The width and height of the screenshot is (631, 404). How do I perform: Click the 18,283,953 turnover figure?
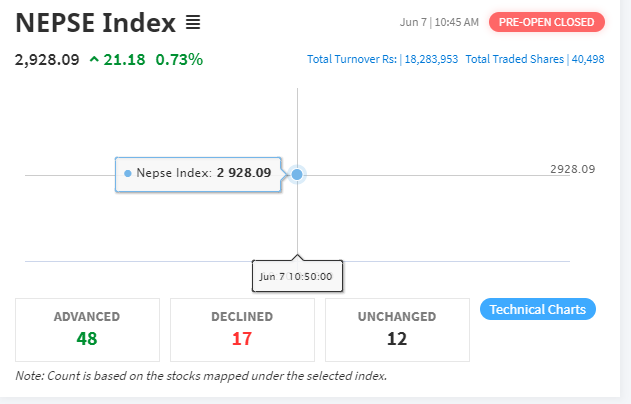pos(431,59)
